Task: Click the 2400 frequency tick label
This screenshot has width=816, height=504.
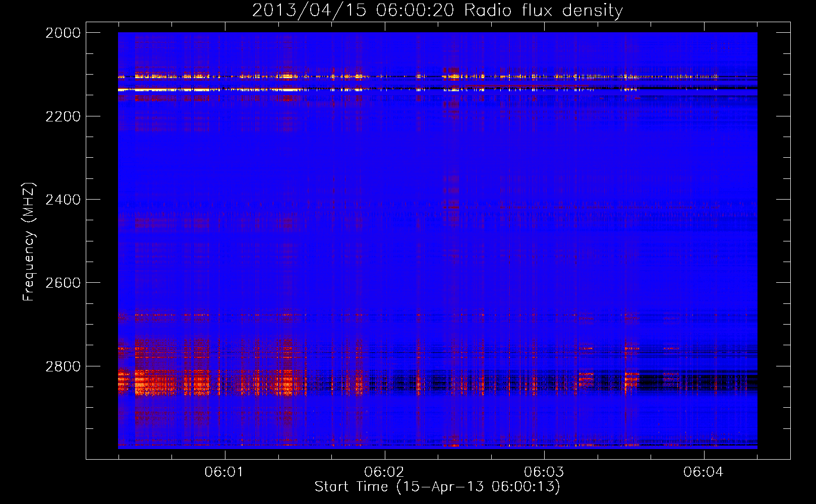Action: pos(63,200)
